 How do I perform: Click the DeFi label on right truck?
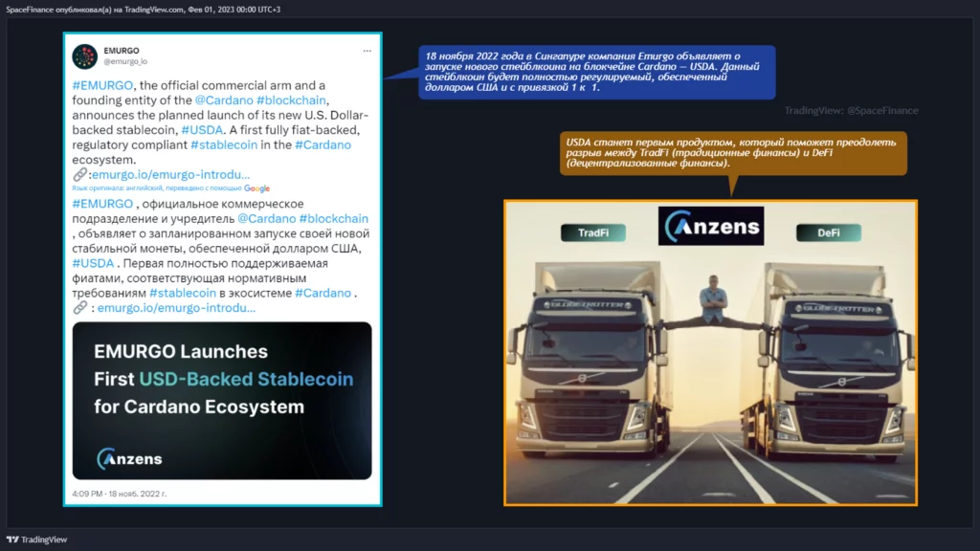pyautogui.click(x=829, y=232)
